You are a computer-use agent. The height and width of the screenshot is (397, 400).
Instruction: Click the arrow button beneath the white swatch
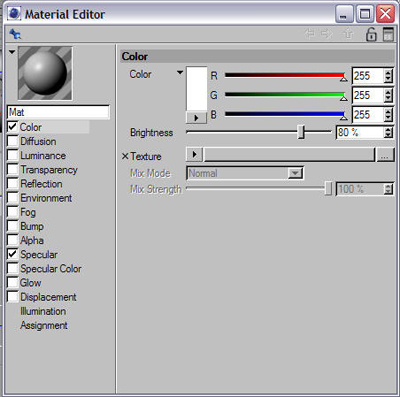196,118
